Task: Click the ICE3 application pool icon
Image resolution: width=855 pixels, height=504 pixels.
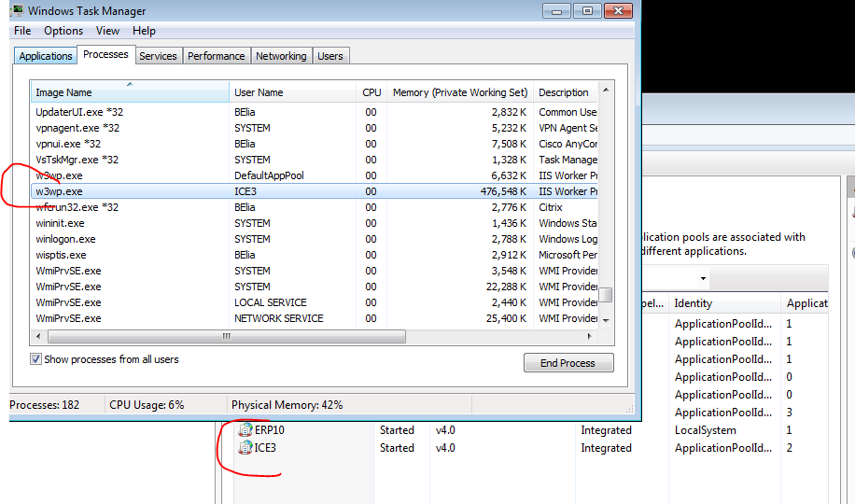Action: point(245,448)
